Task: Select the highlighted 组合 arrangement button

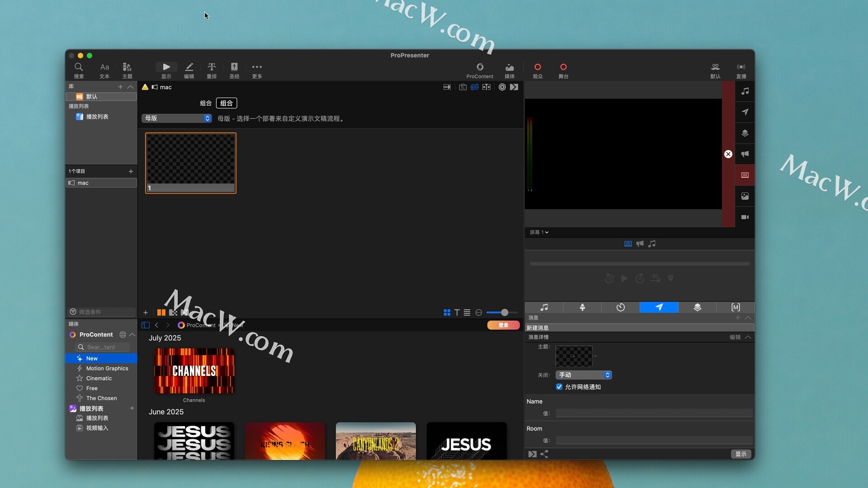Action: (x=226, y=103)
